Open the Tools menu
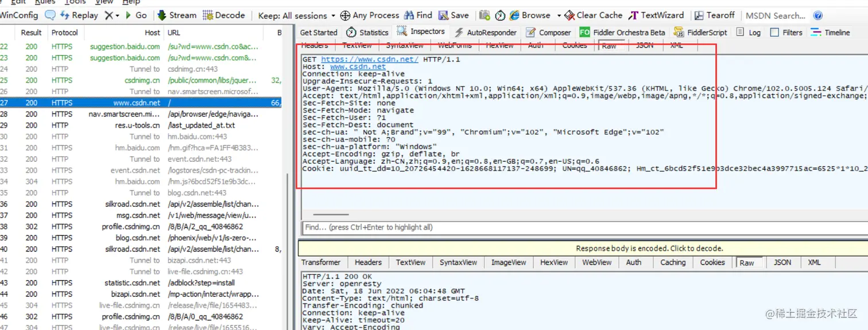This screenshot has height=330, width=868. point(75,2)
